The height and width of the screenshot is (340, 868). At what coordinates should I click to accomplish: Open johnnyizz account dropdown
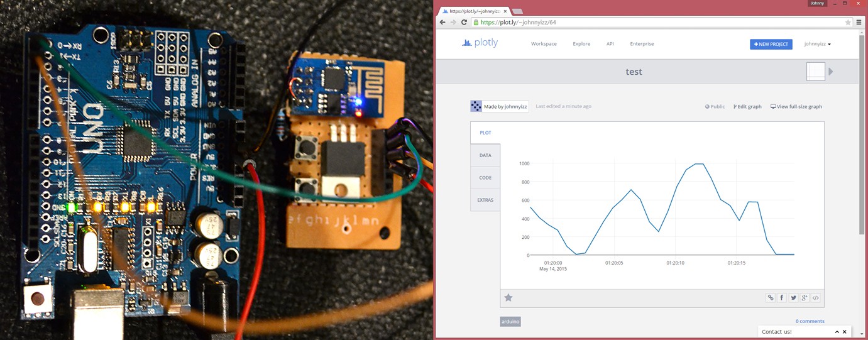818,44
